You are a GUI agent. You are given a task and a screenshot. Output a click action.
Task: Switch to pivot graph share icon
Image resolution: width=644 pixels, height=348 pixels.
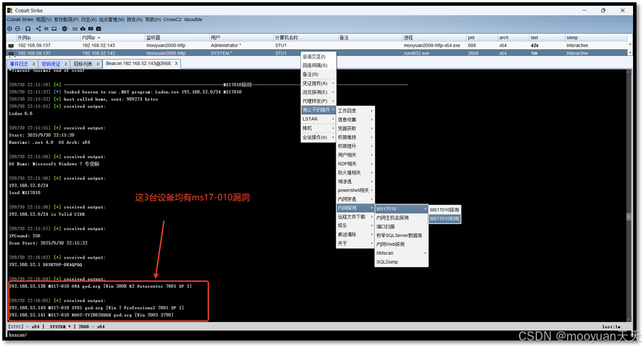pos(38,29)
